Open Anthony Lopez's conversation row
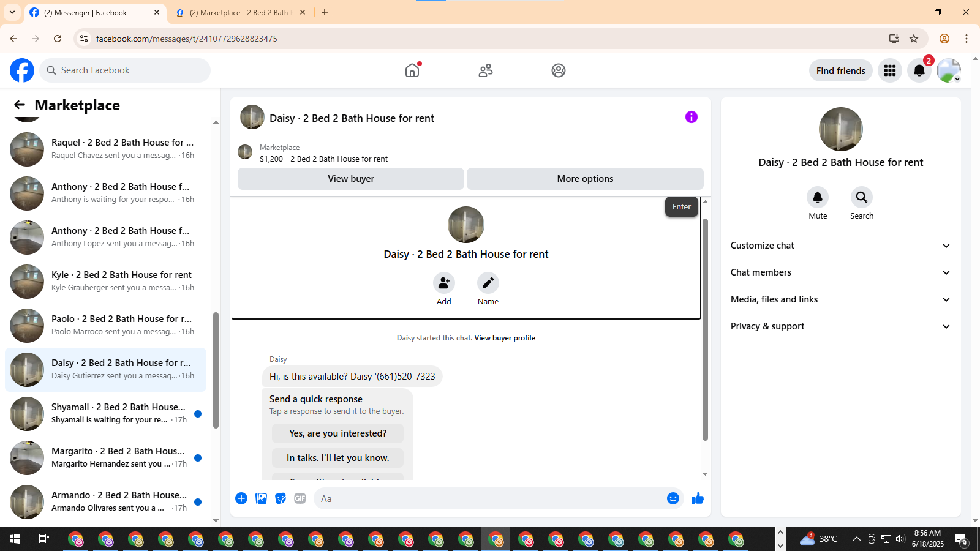Image resolution: width=980 pixels, height=551 pixels. click(x=105, y=237)
